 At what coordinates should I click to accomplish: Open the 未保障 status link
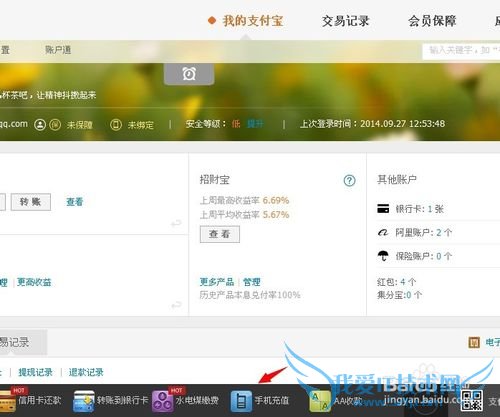click(x=79, y=125)
